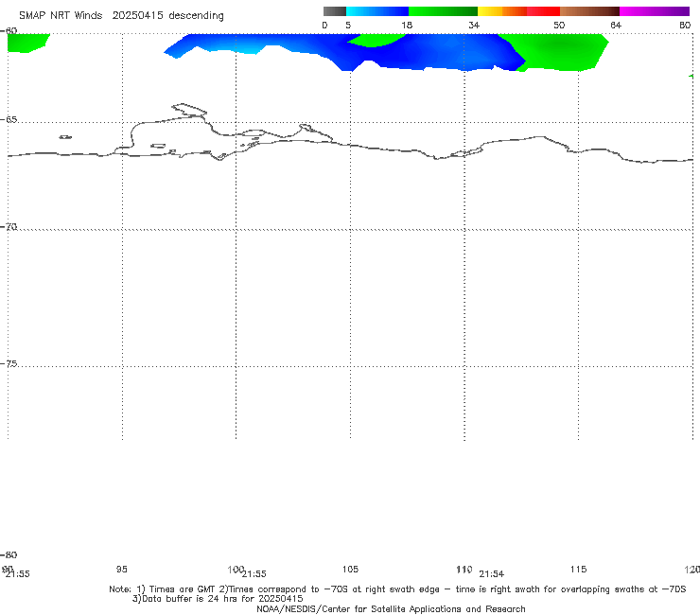700x615 pixels.
Task: Click the '-75' latitude label
Action: click(x=9, y=363)
